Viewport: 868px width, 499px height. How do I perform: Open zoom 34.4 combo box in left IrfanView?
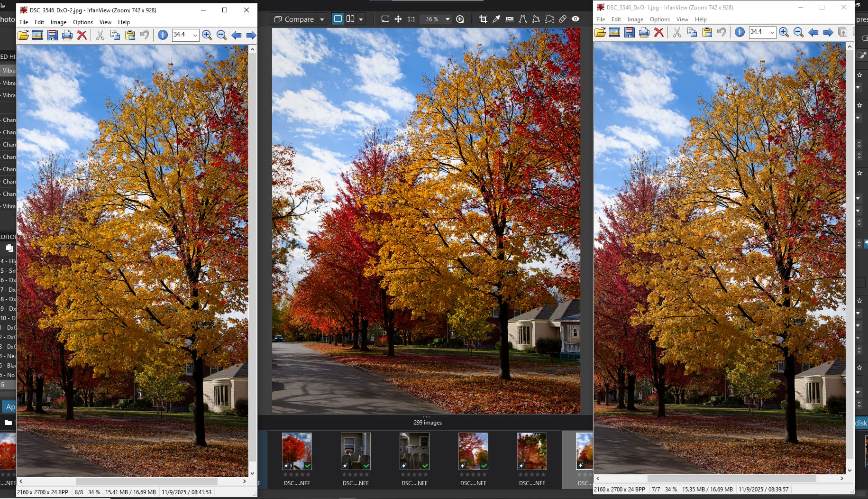pos(195,35)
